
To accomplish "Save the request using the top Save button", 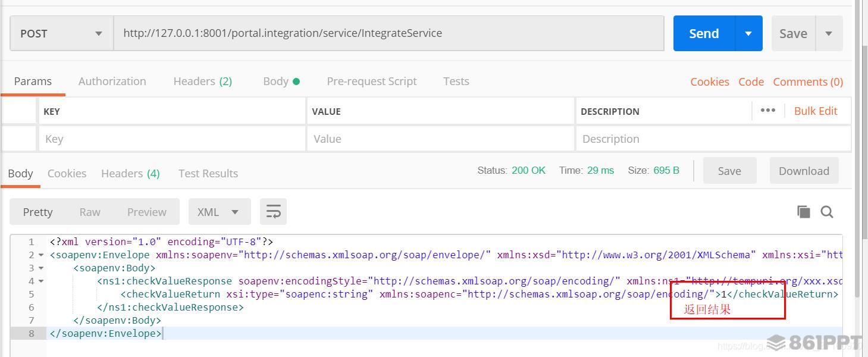I will coord(794,33).
